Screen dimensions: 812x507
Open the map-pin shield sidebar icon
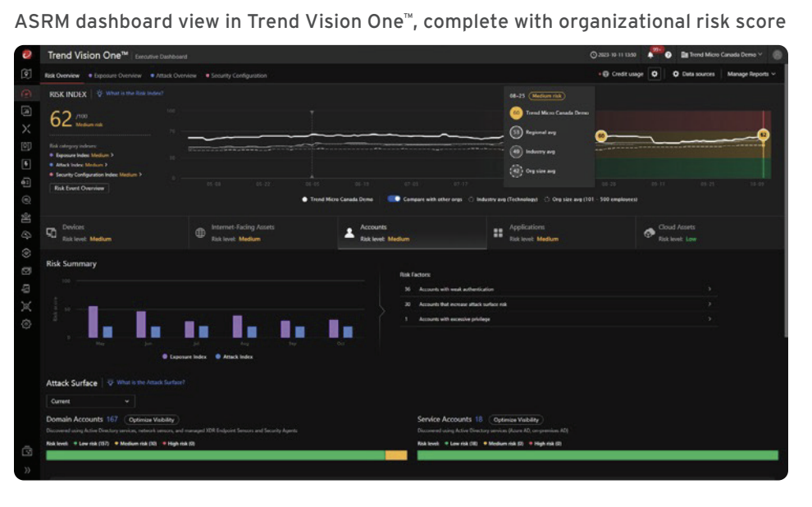coord(26,74)
